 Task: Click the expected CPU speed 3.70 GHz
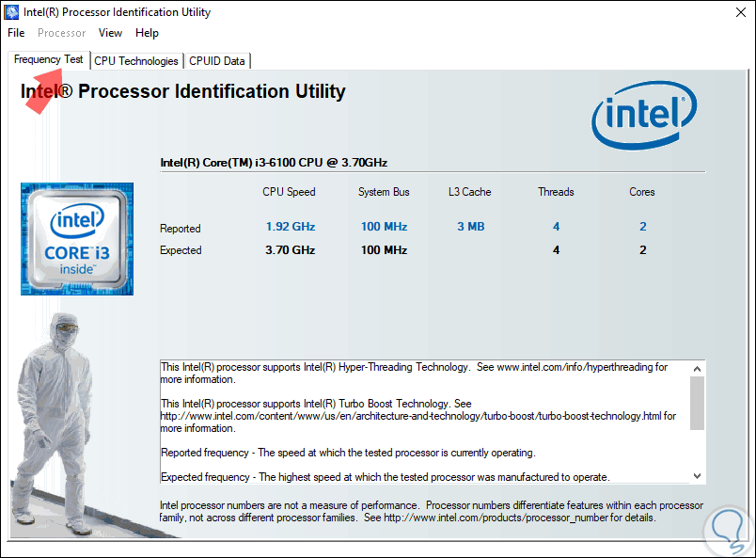pyautogui.click(x=291, y=250)
